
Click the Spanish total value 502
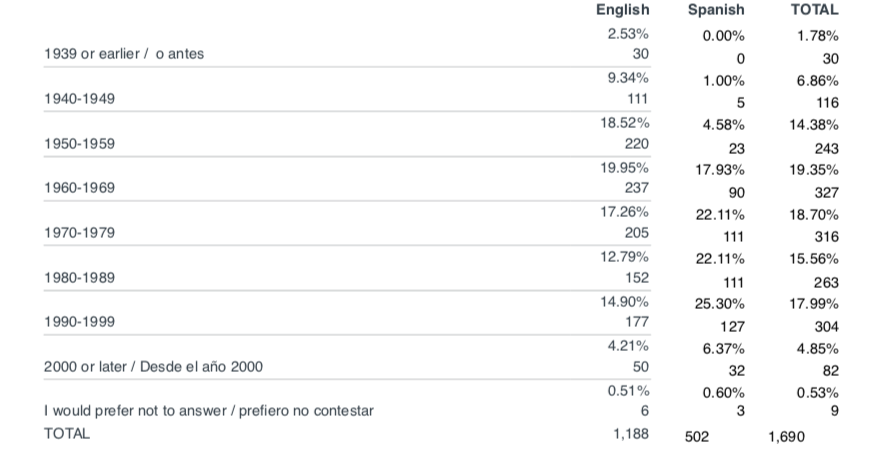[697, 436]
